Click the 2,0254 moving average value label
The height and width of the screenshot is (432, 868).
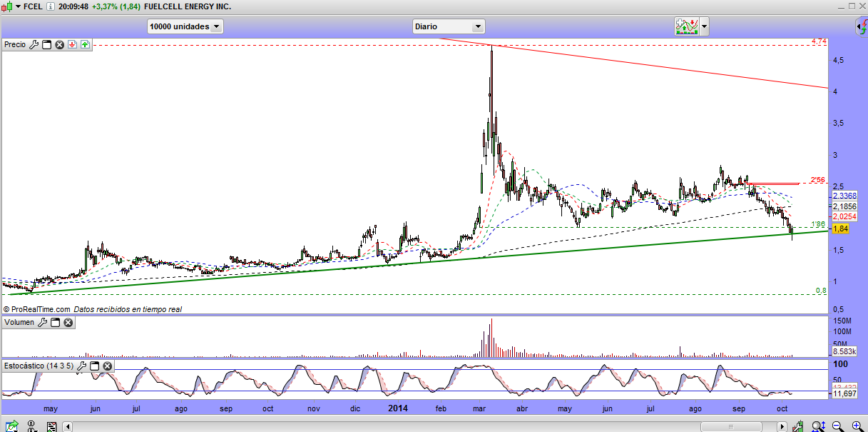pos(844,216)
